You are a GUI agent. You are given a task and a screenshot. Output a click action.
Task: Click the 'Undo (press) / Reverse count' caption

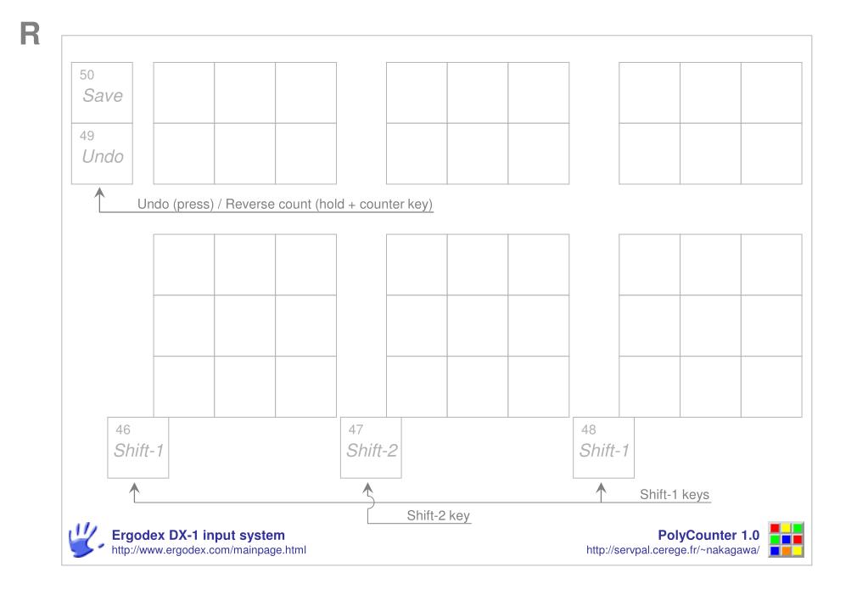coord(284,205)
